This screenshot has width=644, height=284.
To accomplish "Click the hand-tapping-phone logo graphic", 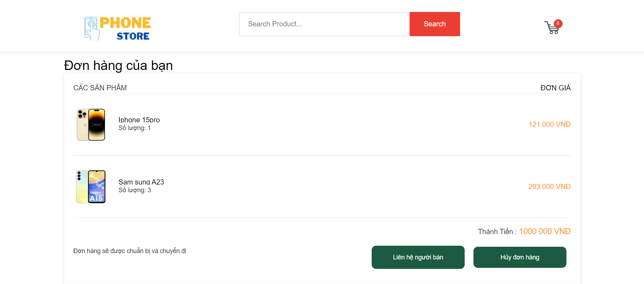I will point(92,28).
